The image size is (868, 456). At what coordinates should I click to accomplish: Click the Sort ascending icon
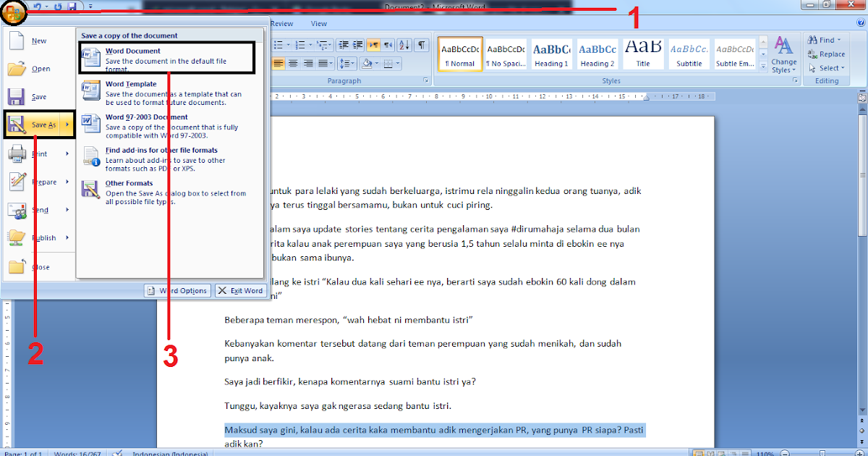click(x=404, y=45)
